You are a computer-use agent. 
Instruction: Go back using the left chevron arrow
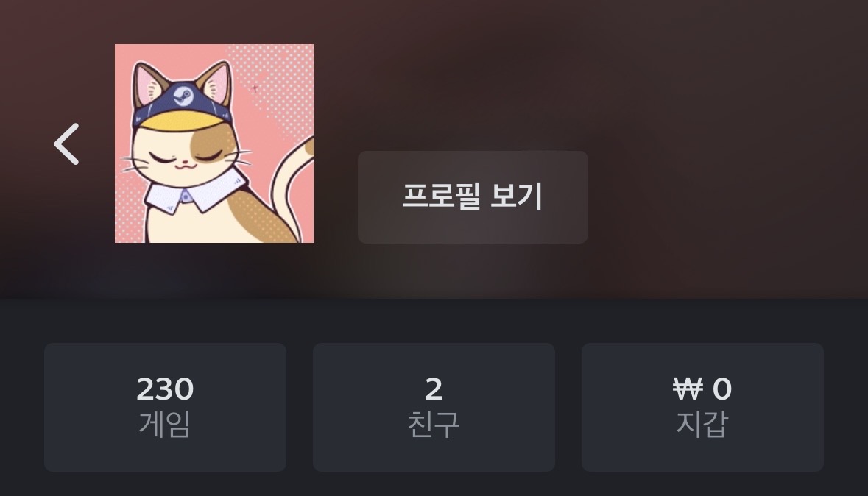[66, 144]
